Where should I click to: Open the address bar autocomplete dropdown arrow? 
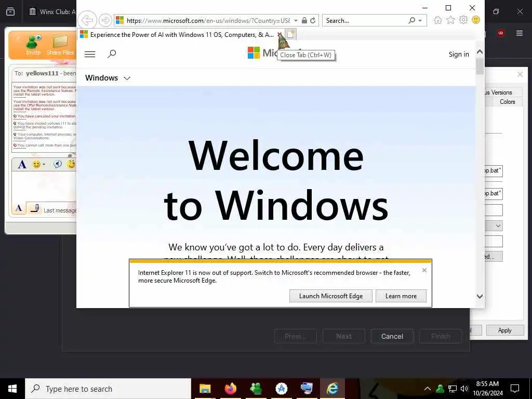coord(296,20)
